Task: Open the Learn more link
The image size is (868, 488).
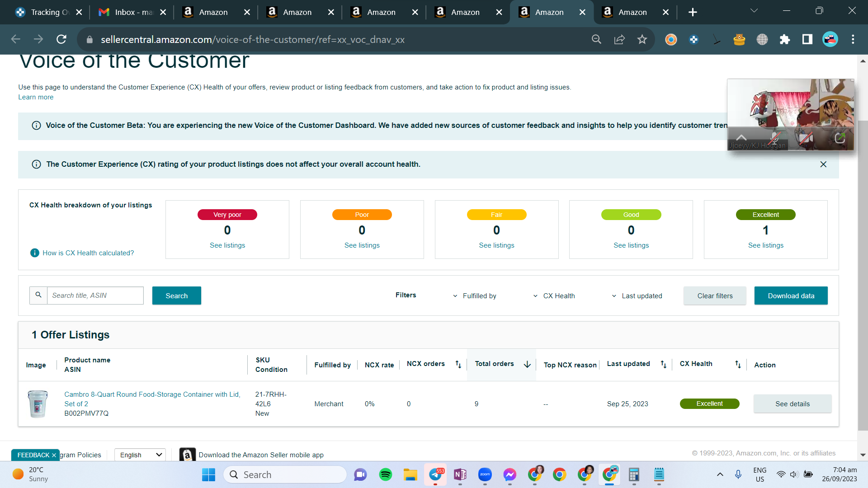Action: pyautogui.click(x=36, y=97)
